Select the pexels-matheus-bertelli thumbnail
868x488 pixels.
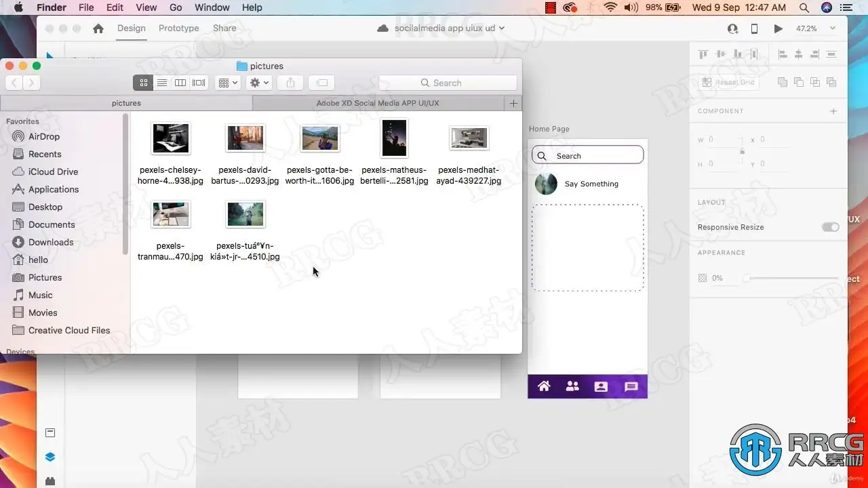[x=394, y=138]
